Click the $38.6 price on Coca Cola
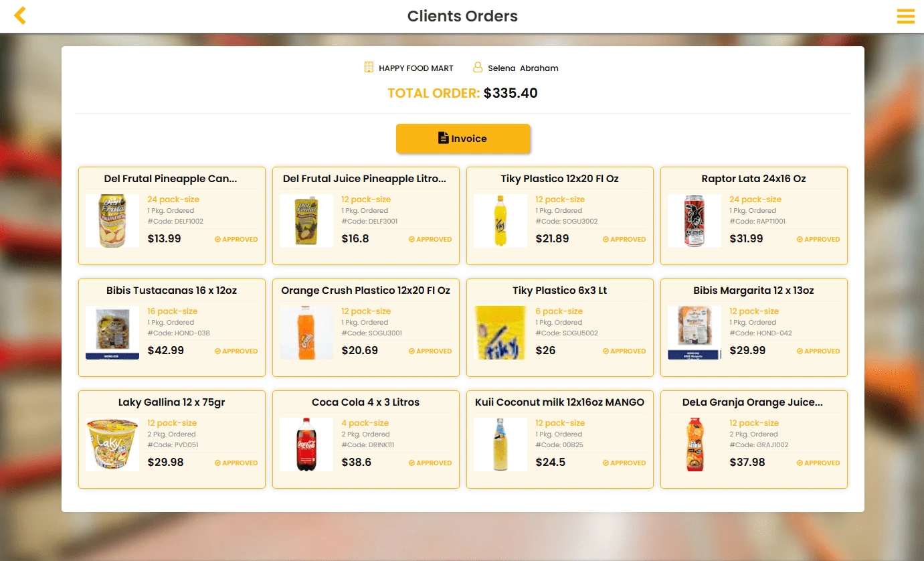The height and width of the screenshot is (561, 924). [x=357, y=462]
